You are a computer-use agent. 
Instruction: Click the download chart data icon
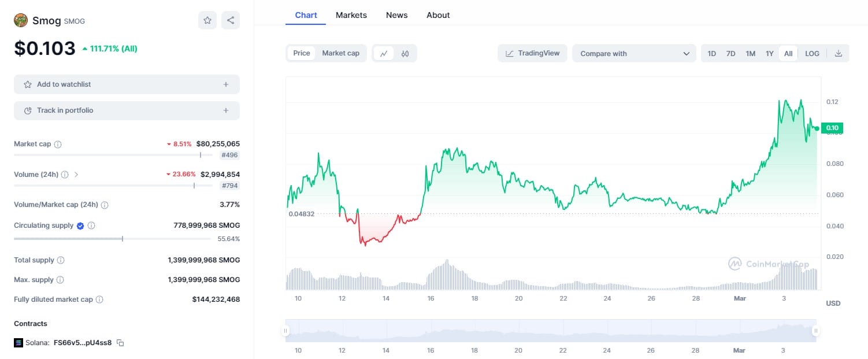(839, 53)
